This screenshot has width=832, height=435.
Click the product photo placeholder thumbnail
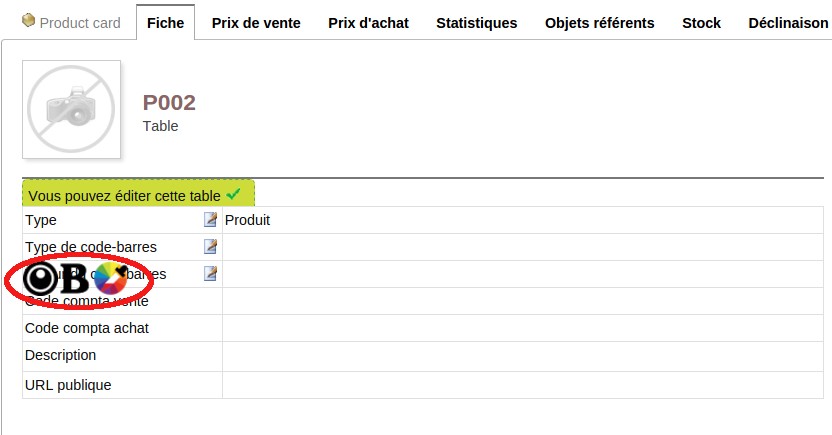(x=72, y=110)
